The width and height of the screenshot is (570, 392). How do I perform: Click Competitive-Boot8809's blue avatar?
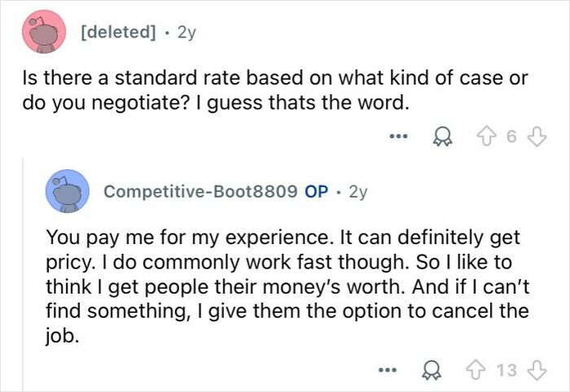pos(68,191)
